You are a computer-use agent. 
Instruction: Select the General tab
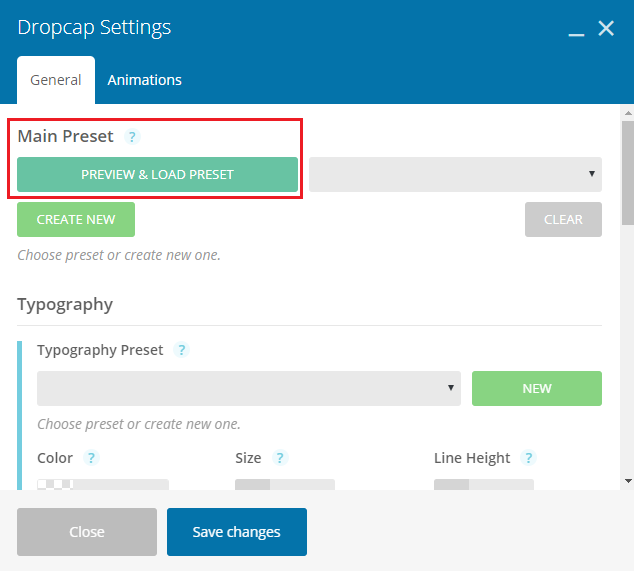pyautogui.click(x=56, y=80)
